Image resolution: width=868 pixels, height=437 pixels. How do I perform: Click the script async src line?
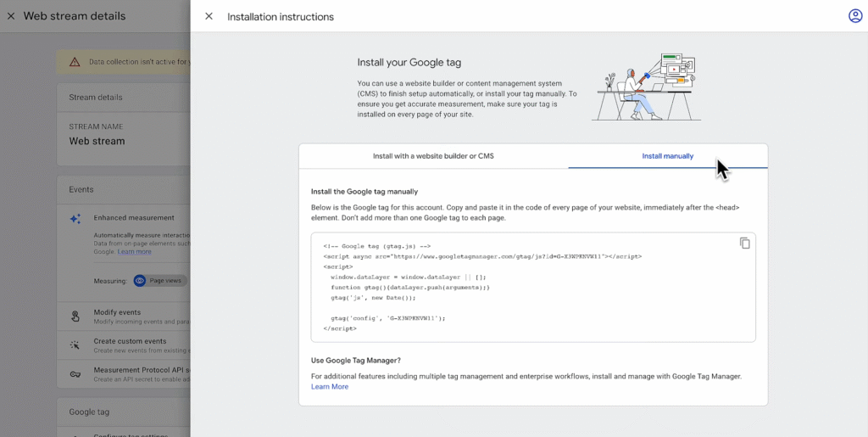click(482, 256)
